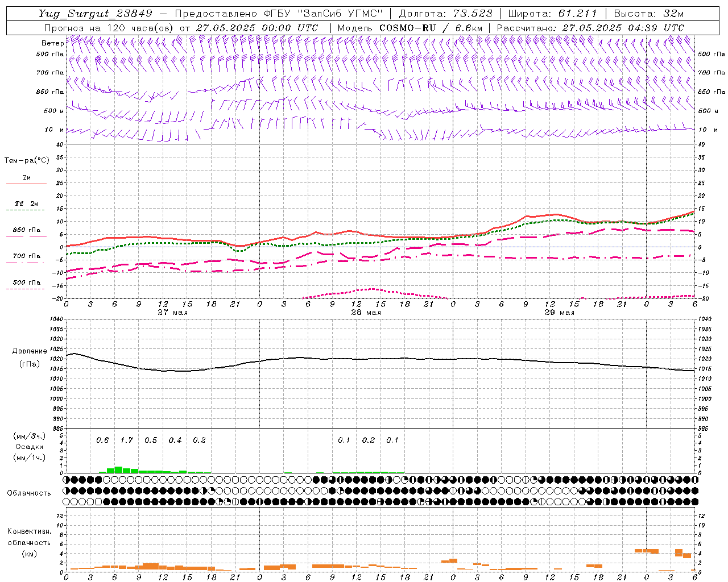The width and height of the screenshot is (728, 582).
Task: Select the 2м temperature legend entry
Action: 27,178
